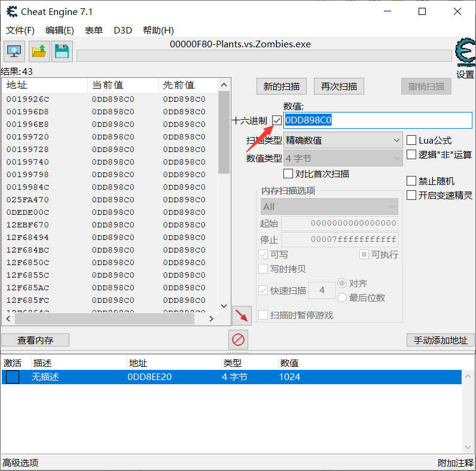
Task: Click the 当前值 column header
Action: tap(123, 85)
